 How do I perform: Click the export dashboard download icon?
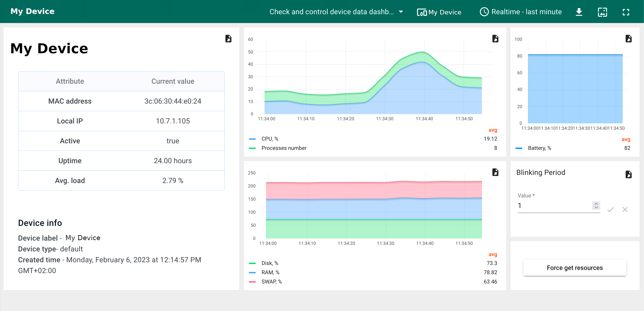click(579, 12)
